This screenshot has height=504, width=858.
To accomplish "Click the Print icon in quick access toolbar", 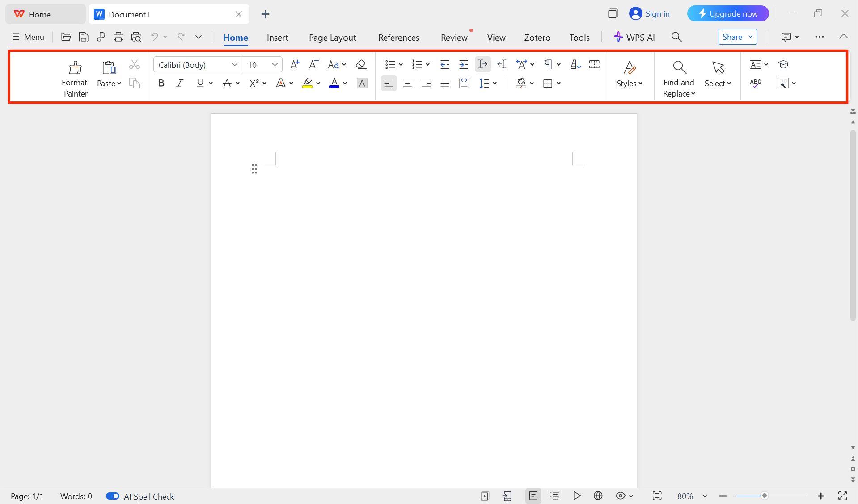I will (118, 37).
